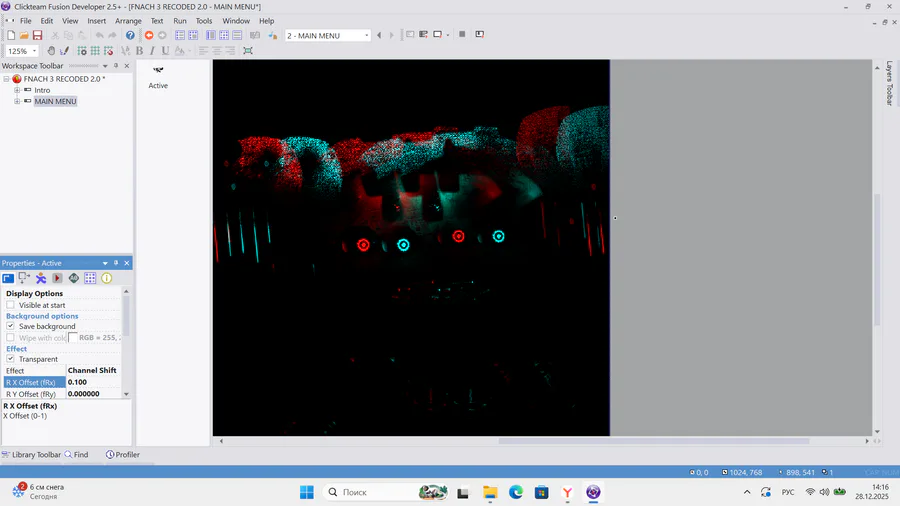Open the File menu
The height and width of the screenshot is (506, 900).
(26, 21)
